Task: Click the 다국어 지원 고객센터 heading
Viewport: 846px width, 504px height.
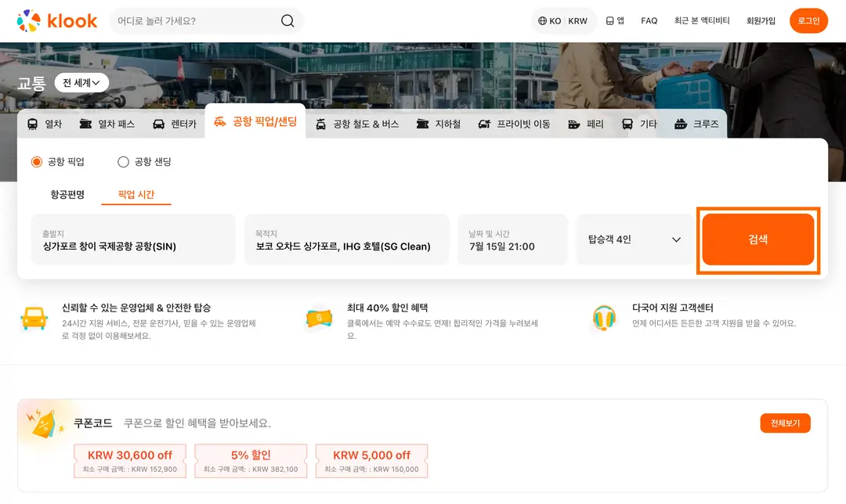Action: 673,308
